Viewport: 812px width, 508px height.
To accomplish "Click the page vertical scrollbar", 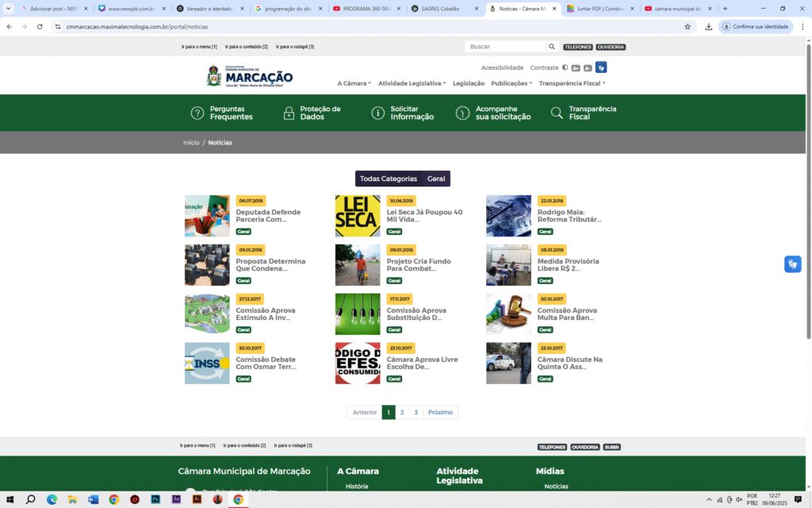I will 808,192.
